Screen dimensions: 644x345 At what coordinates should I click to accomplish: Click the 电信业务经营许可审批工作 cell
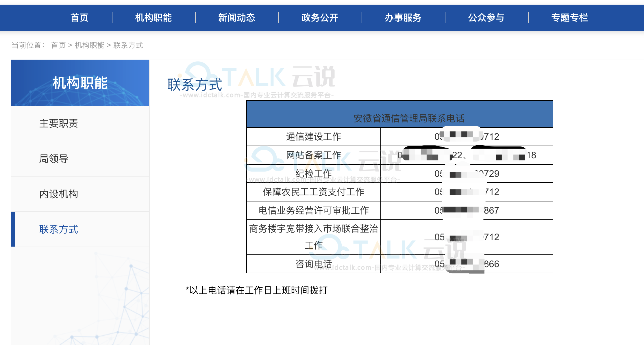[x=314, y=210]
